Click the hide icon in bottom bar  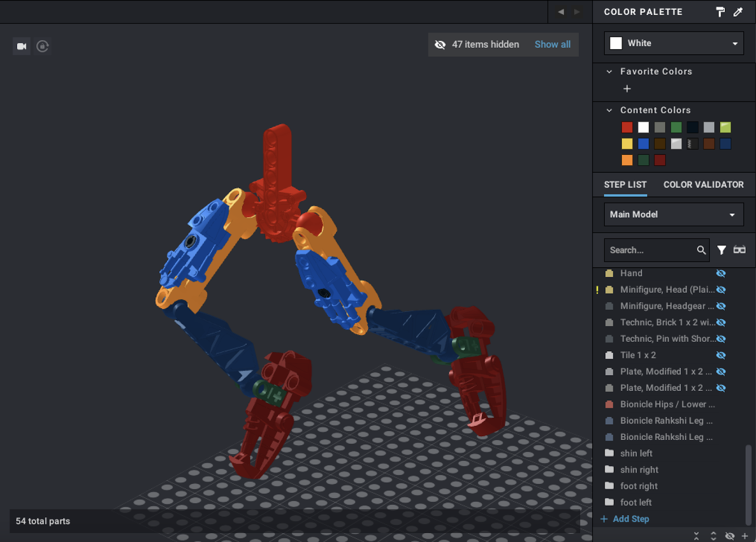tap(730, 536)
